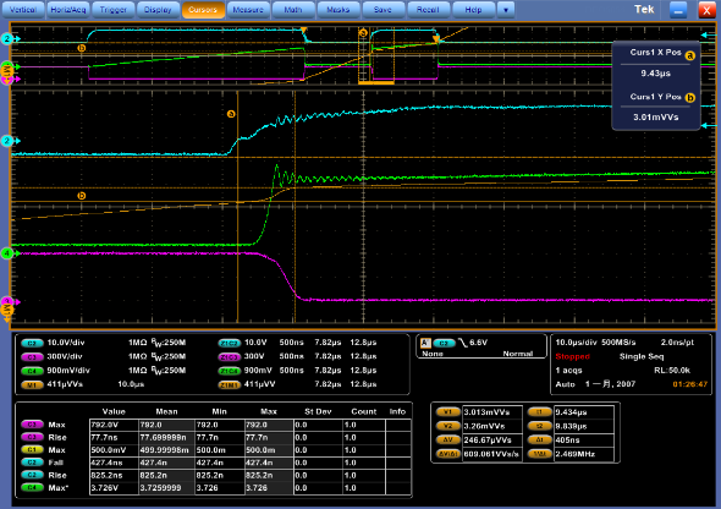Click channel 4 ground marker on the graticule

coord(7,254)
